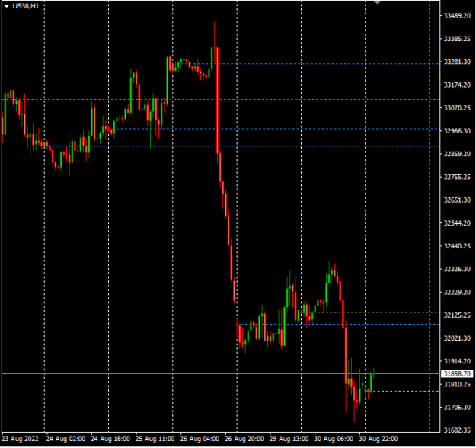Click the 24 Aug 18:00 time label
Viewport: 476px width, 448px height.
[x=110, y=439]
